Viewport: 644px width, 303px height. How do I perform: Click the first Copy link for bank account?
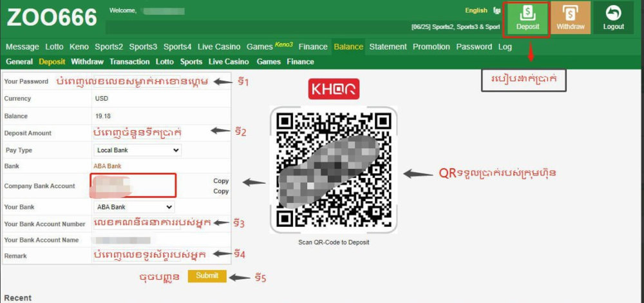(x=221, y=181)
